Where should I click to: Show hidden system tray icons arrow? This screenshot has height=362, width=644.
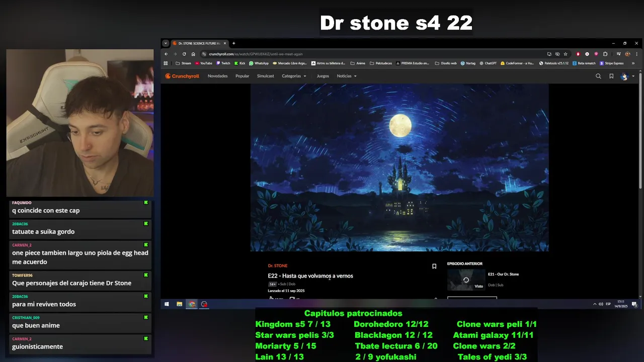click(x=595, y=304)
